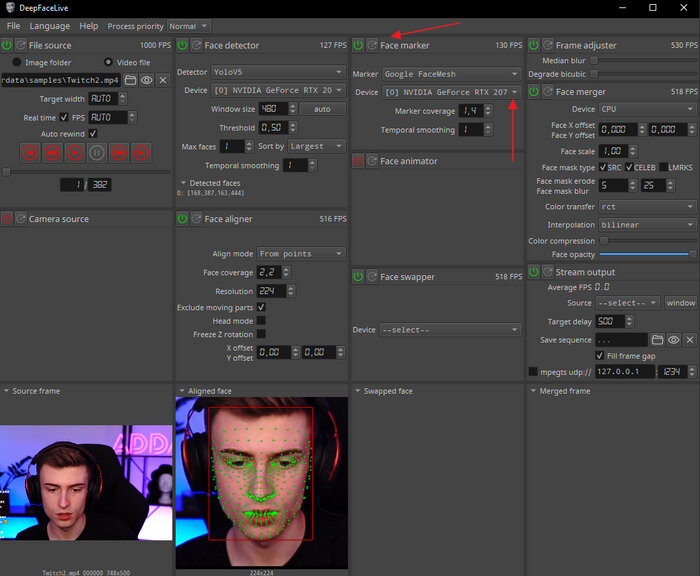Reset File source settings icon

pos(21,45)
